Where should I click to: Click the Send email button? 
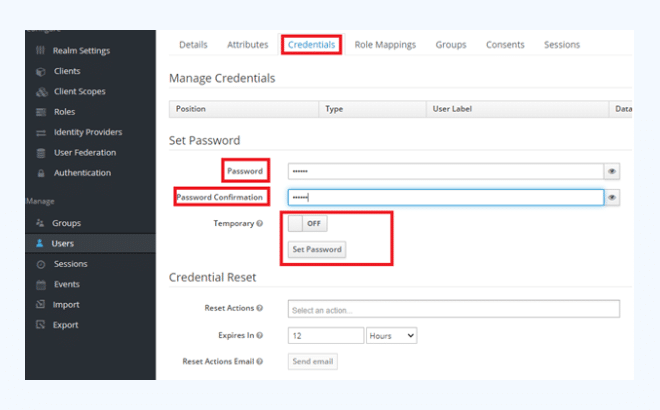tap(312, 361)
